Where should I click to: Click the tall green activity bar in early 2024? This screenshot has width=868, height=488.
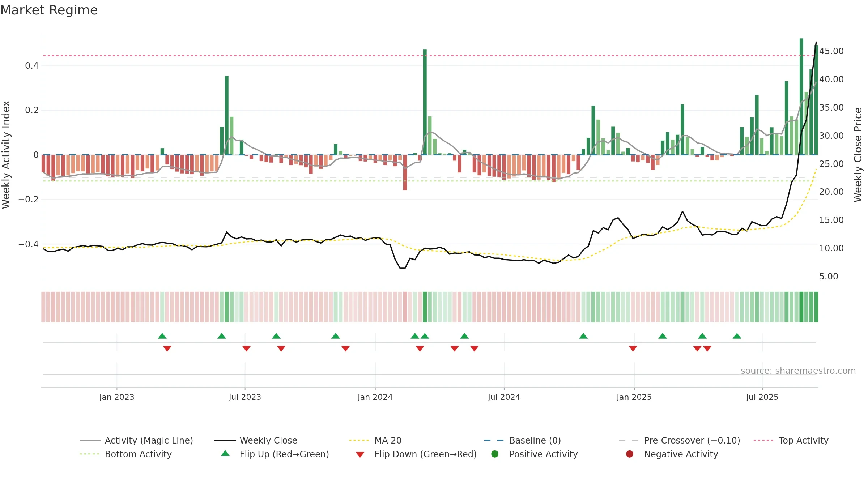425,102
